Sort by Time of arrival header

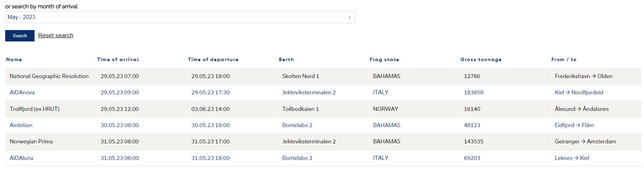tap(118, 59)
